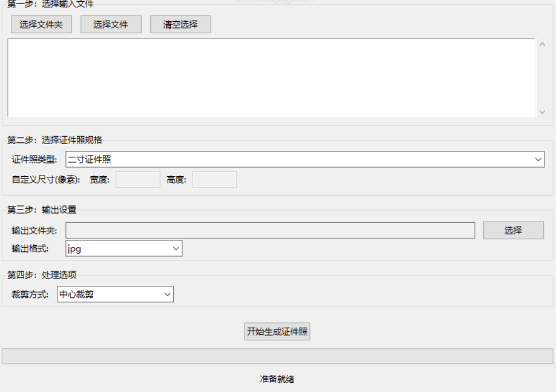Focus the 宽度 custom size field
This screenshot has height=392, width=556.
click(138, 180)
